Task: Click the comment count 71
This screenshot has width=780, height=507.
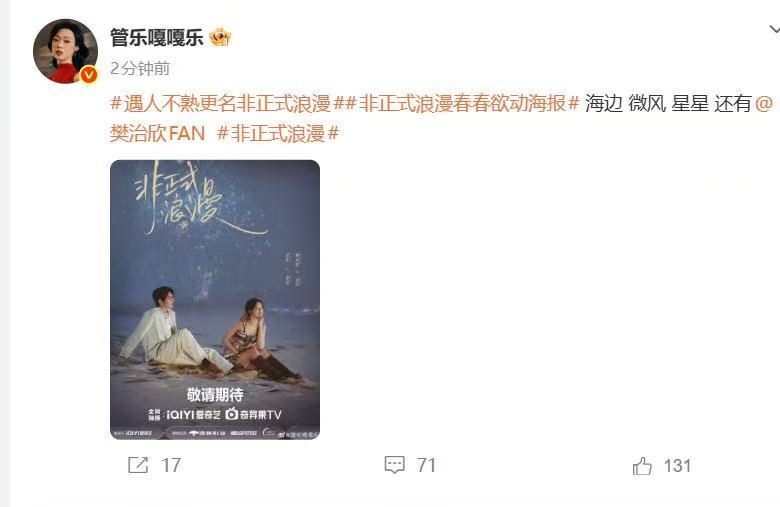Action: 426,466
